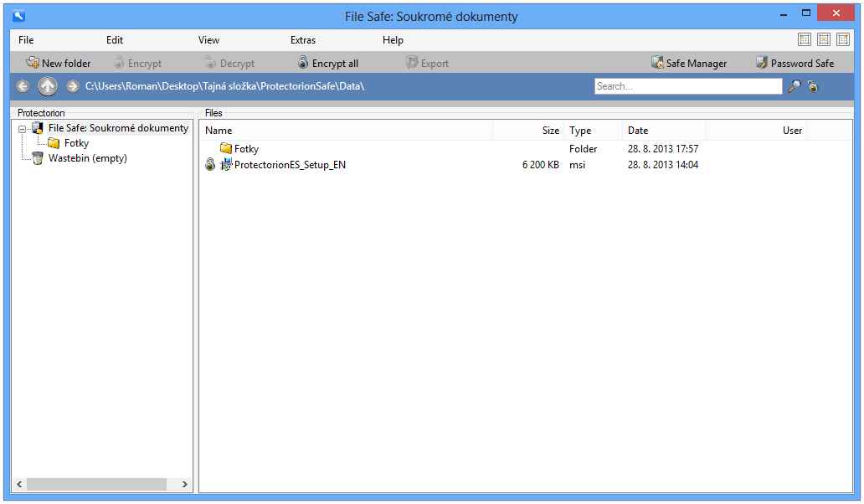This screenshot has width=864, height=504.
Task: Maximize the File Safe window
Action: coord(806,13)
